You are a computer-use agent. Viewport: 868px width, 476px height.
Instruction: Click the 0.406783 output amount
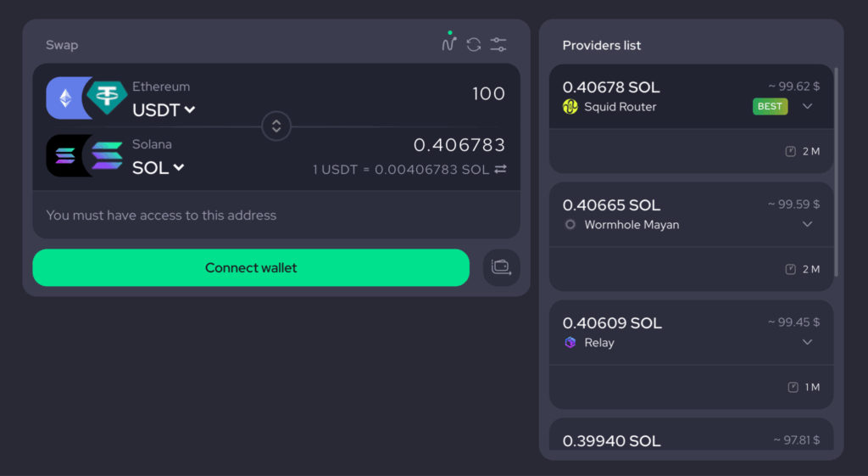coord(459,145)
